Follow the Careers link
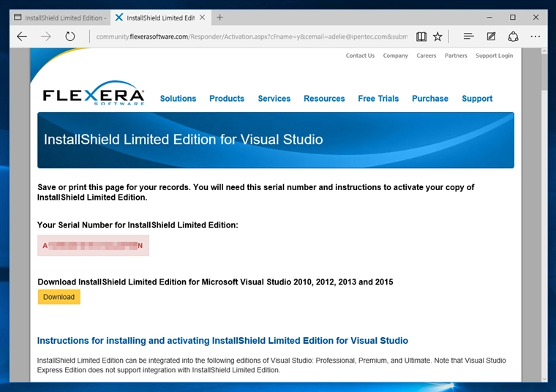 427,56
